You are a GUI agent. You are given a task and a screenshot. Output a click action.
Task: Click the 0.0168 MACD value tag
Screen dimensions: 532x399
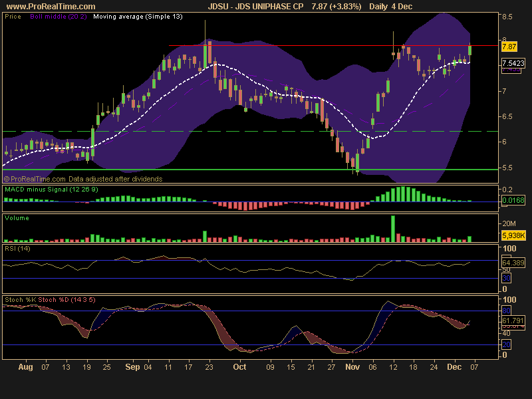pos(513,201)
